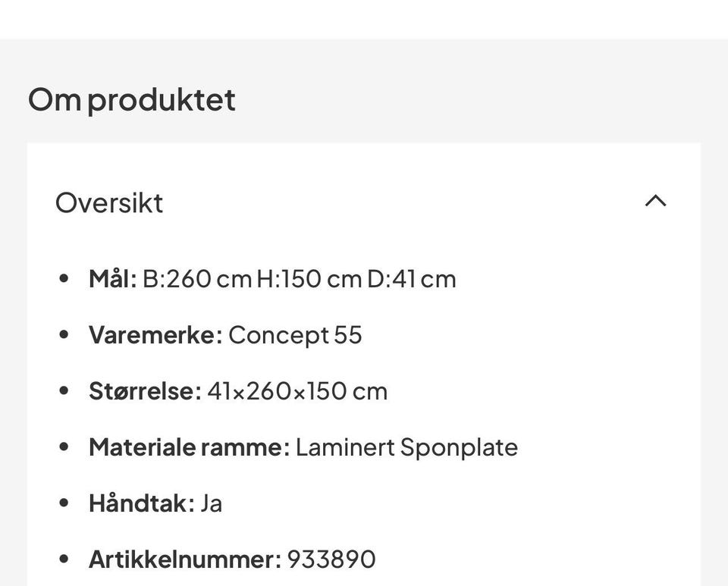The width and height of the screenshot is (728, 586).
Task: Click the Om produktet heading
Action: pyautogui.click(x=132, y=100)
